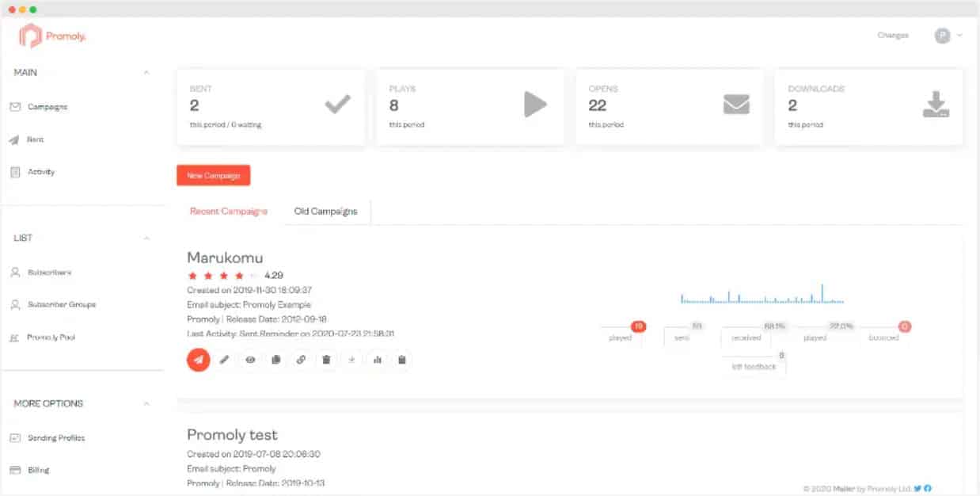
Task: Delete Marukomu campaign with trash icon
Action: click(326, 360)
